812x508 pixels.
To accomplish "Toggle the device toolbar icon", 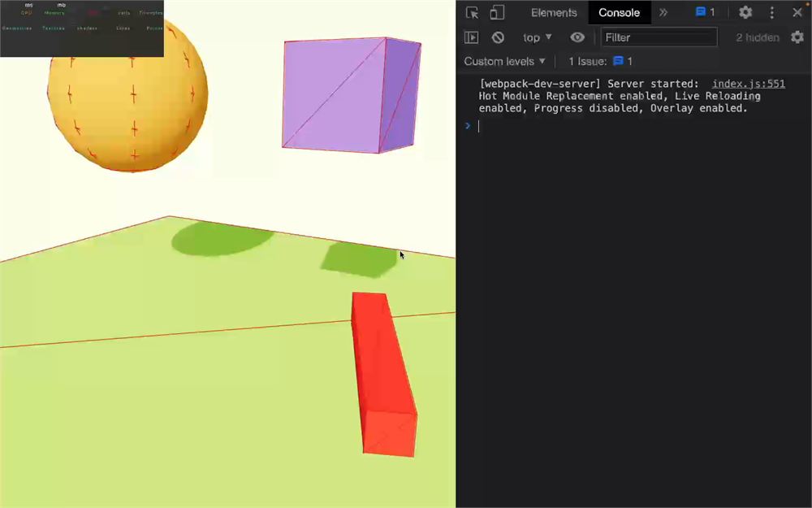I will [497, 12].
